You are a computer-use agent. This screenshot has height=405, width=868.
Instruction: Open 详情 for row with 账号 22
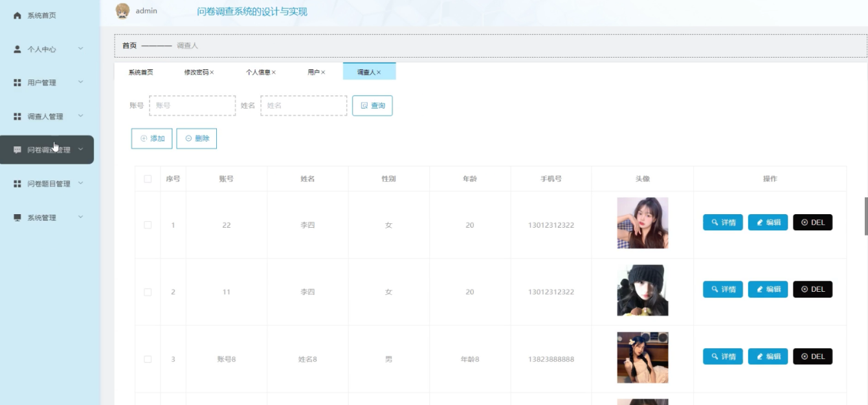point(723,223)
